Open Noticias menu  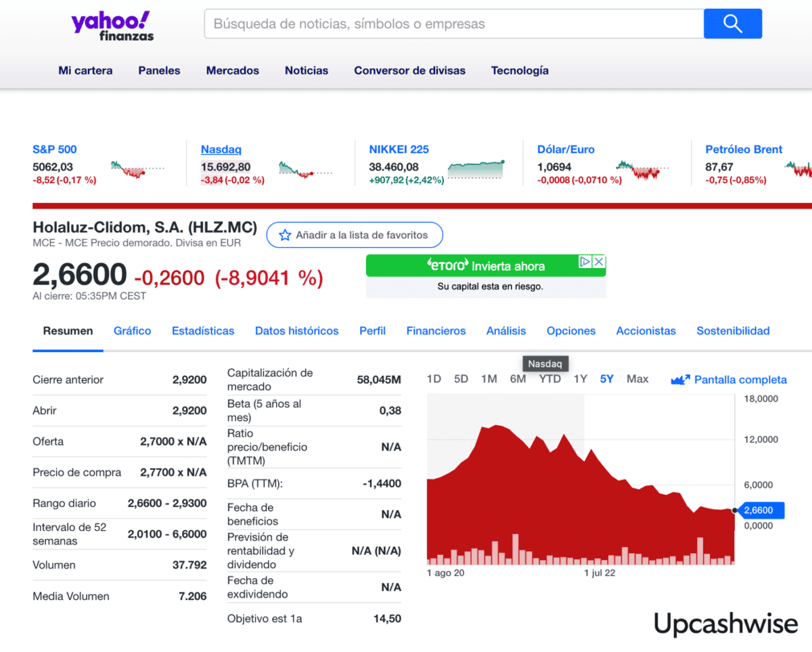[x=307, y=70]
